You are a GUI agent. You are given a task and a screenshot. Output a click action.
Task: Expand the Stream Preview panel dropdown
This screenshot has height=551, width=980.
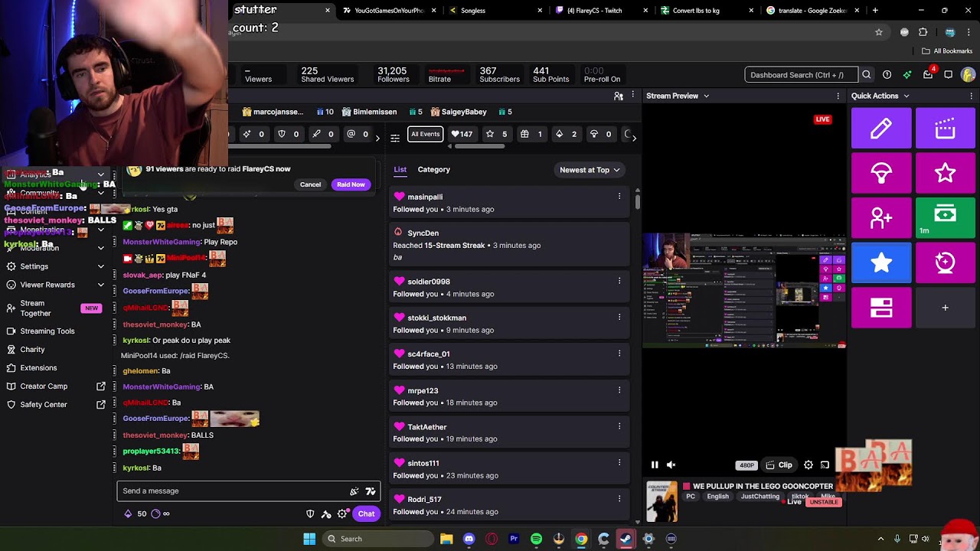pos(706,96)
